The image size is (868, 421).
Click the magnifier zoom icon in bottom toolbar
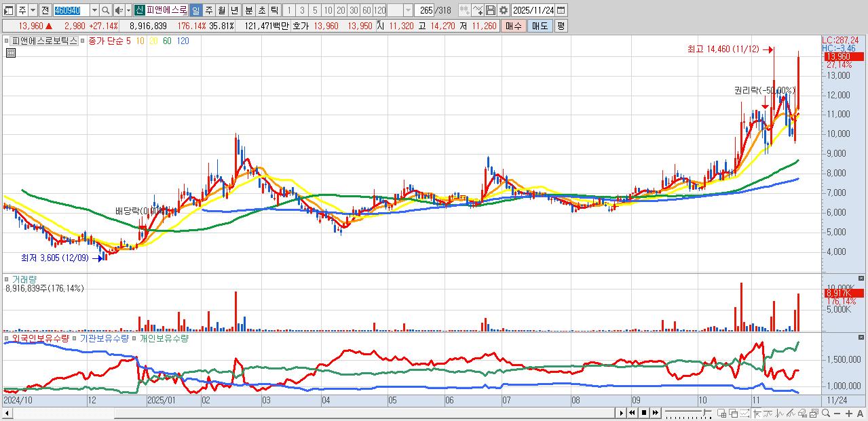[x=825, y=413]
